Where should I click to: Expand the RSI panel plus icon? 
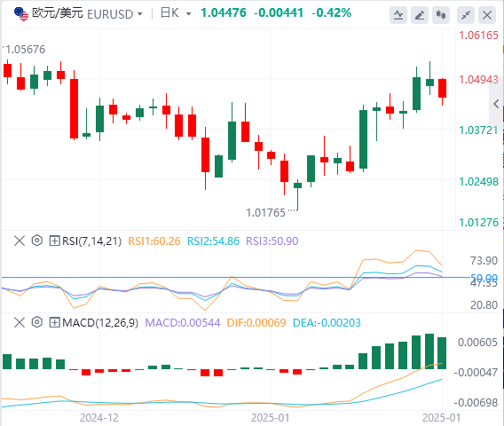(55, 241)
